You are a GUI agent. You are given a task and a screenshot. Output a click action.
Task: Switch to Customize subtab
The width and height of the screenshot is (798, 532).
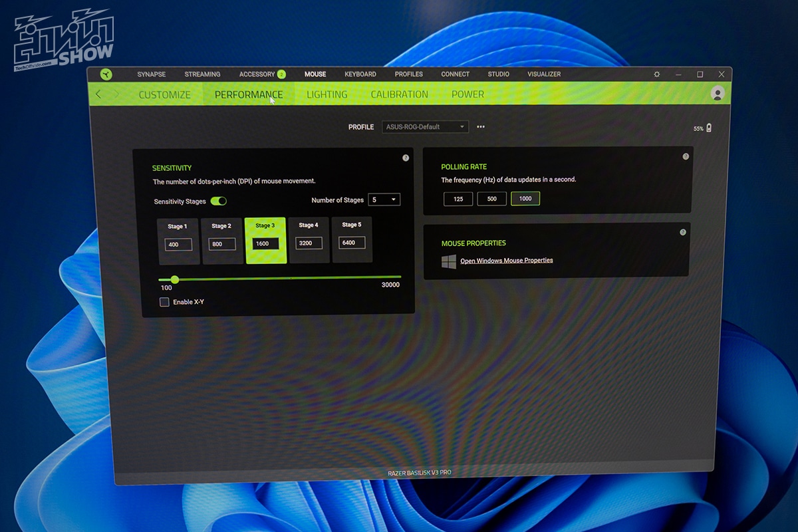pyautogui.click(x=164, y=94)
